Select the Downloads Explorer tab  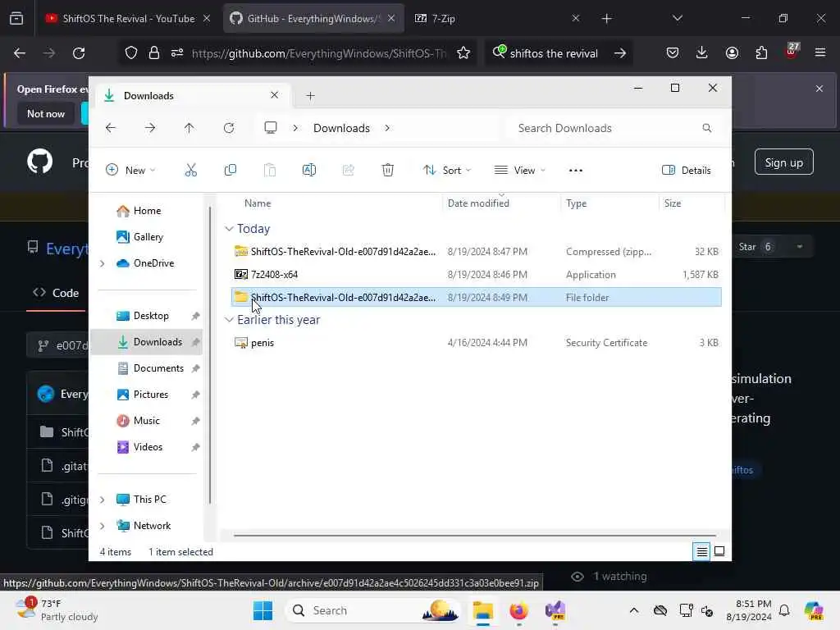pyautogui.click(x=193, y=96)
